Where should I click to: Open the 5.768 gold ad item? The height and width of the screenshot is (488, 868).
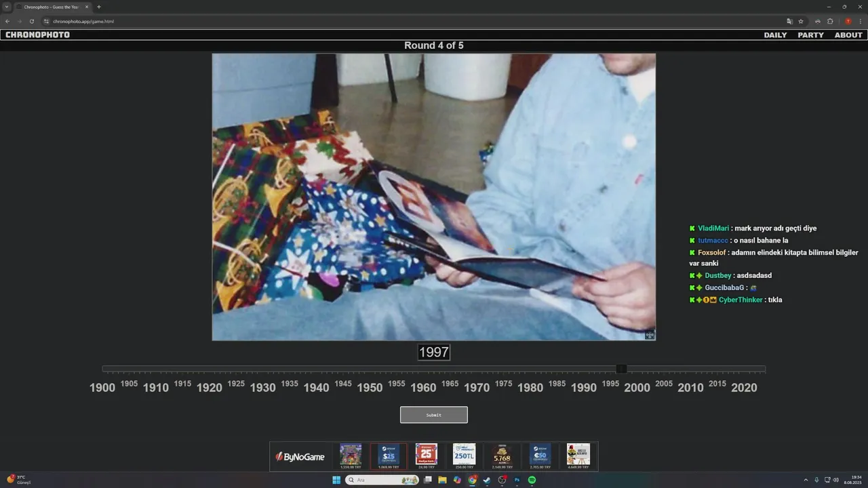(x=502, y=456)
